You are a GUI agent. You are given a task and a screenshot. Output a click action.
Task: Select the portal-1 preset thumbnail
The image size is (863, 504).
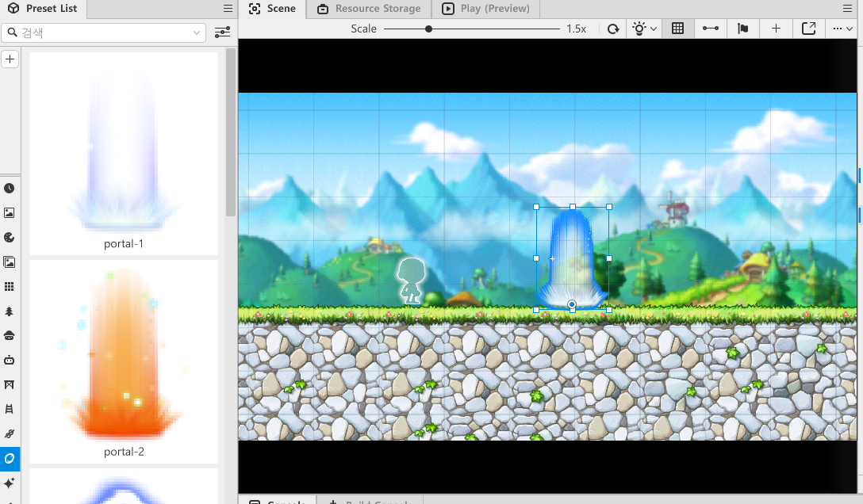(124, 154)
